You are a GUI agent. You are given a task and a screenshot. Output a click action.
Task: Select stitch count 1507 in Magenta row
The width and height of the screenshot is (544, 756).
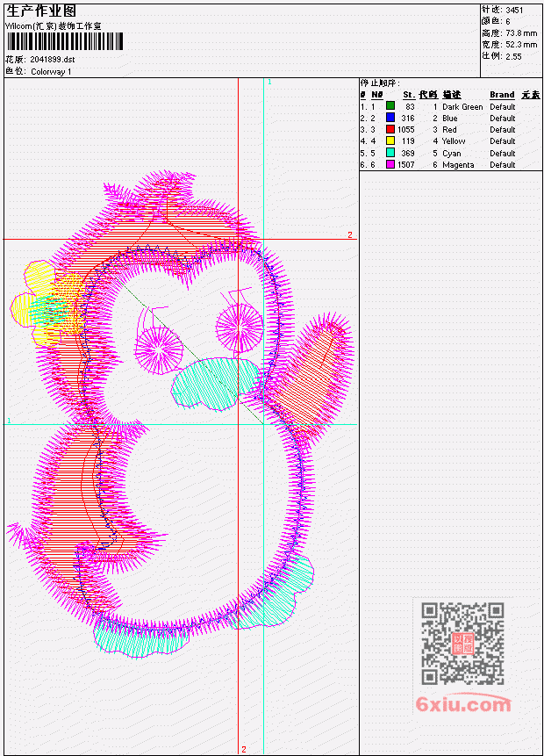pos(405,165)
